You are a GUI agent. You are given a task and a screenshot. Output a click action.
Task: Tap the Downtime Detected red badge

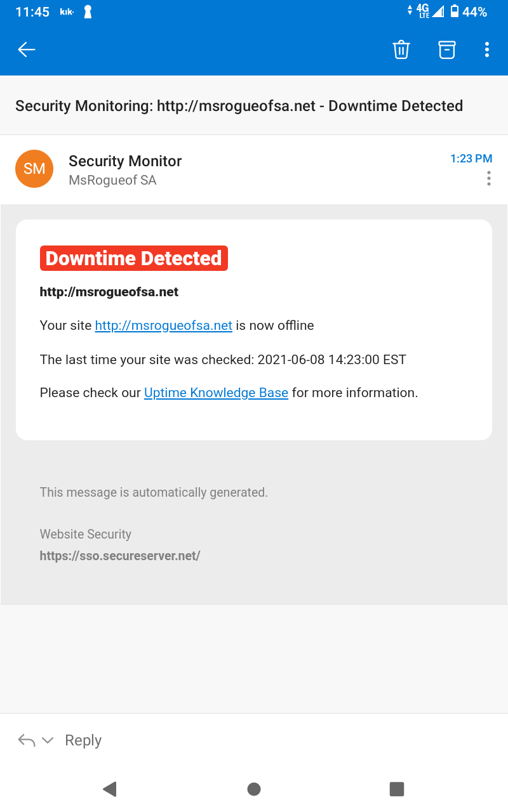pos(134,258)
